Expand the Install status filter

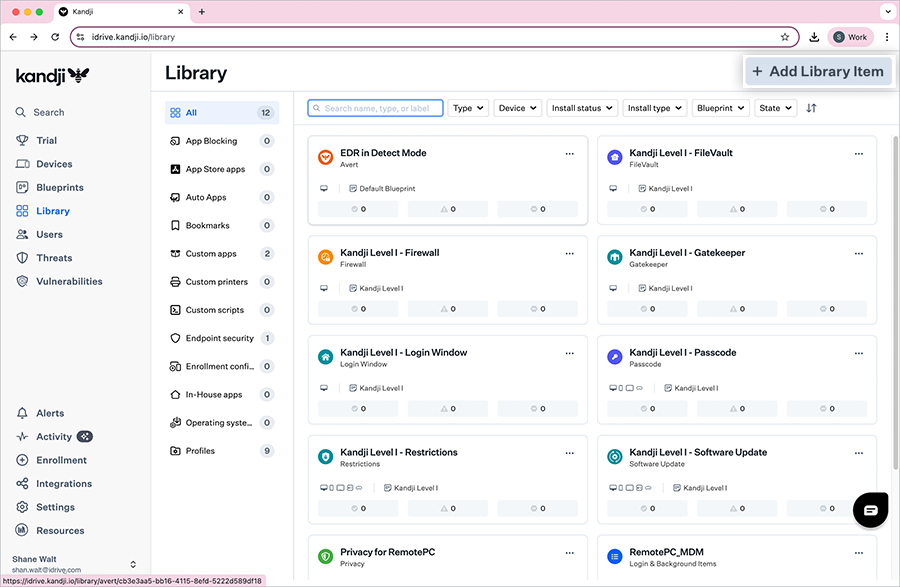click(581, 108)
